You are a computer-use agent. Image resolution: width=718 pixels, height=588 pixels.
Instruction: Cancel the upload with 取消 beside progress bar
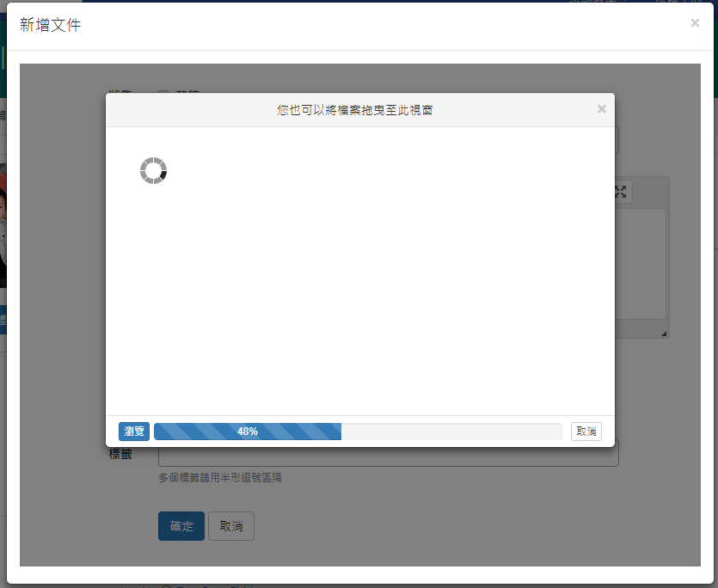(x=586, y=432)
